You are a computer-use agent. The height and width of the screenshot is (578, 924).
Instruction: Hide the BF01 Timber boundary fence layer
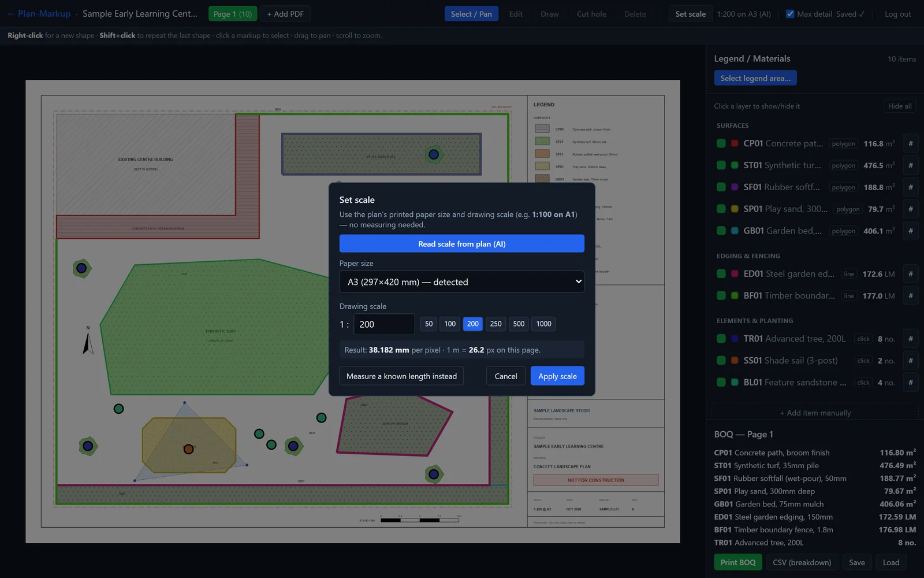pyautogui.click(x=721, y=295)
